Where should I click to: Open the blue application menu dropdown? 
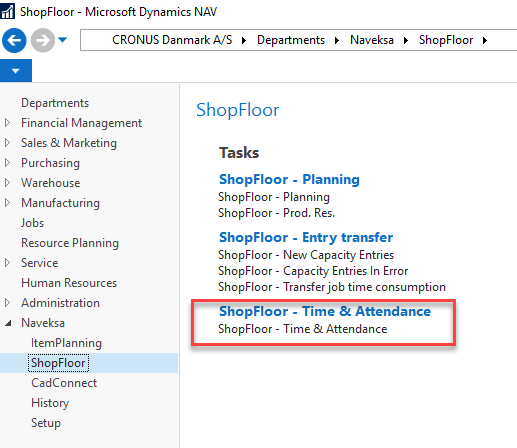16,70
